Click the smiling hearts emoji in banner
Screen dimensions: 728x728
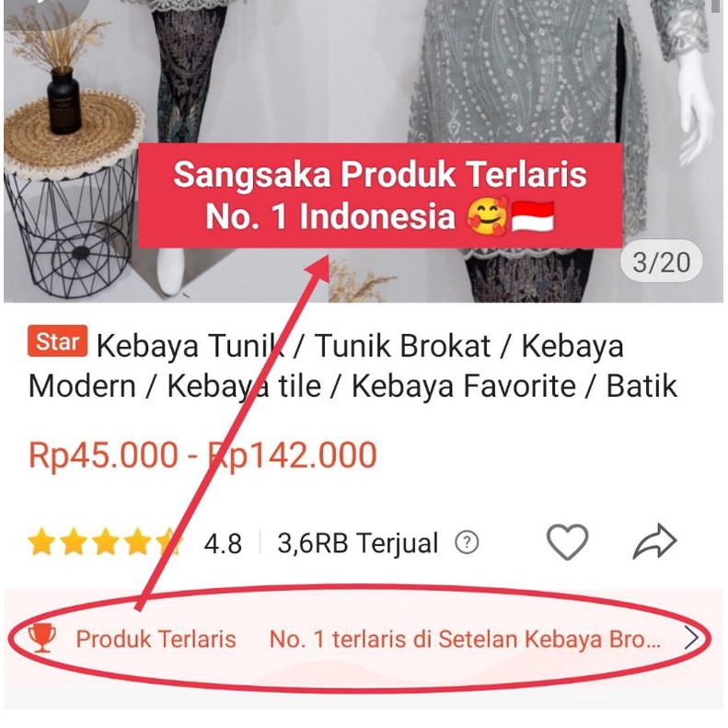(488, 216)
